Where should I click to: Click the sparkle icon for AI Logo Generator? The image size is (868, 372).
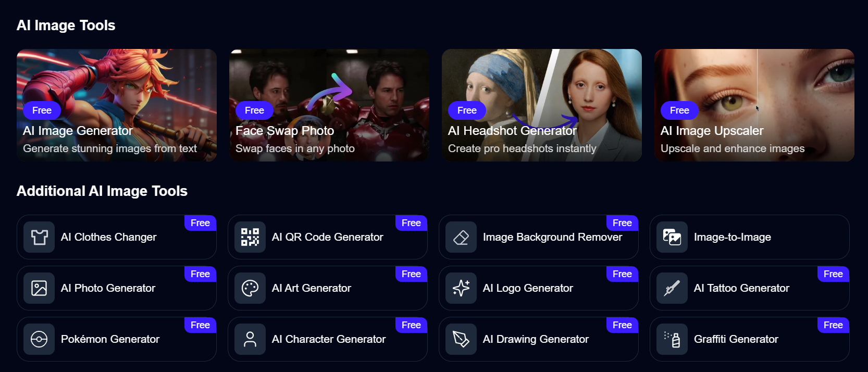(x=461, y=288)
